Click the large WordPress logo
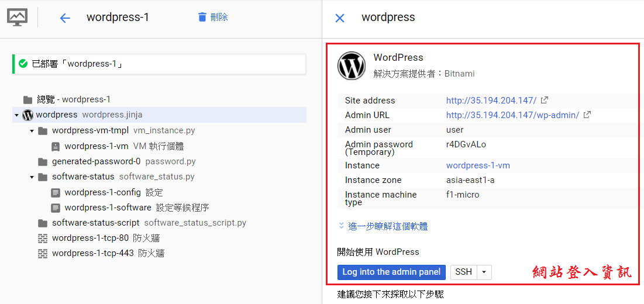 [x=351, y=66]
